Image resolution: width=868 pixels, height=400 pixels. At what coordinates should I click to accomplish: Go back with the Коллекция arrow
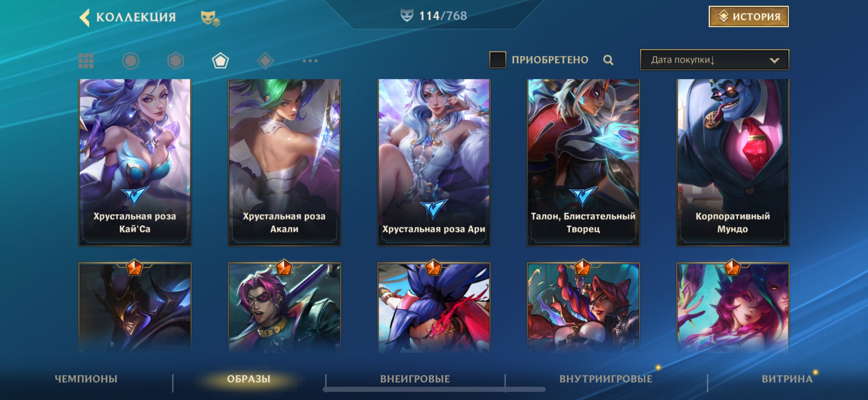pos(85,17)
